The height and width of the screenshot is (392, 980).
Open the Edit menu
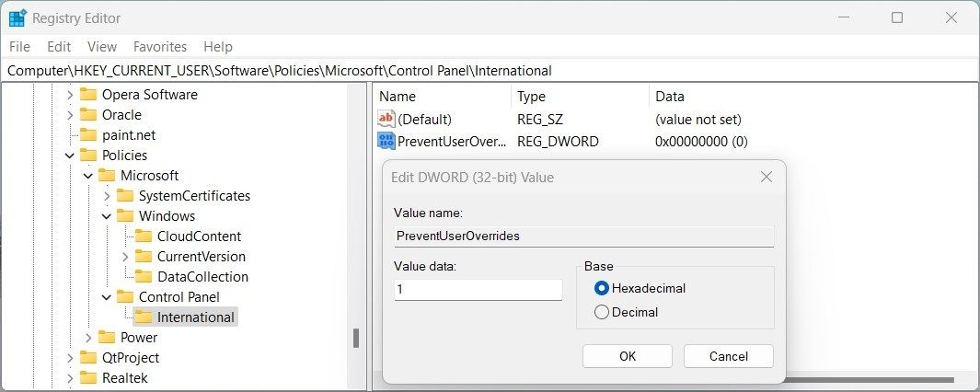pyautogui.click(x=59, y=46)
